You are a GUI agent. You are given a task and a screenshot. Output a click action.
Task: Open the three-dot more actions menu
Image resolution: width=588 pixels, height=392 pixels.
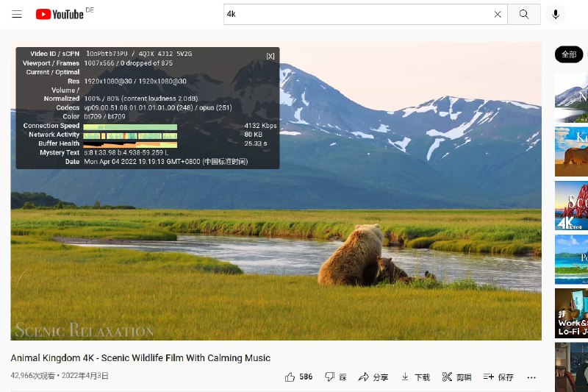pos(531,377)
